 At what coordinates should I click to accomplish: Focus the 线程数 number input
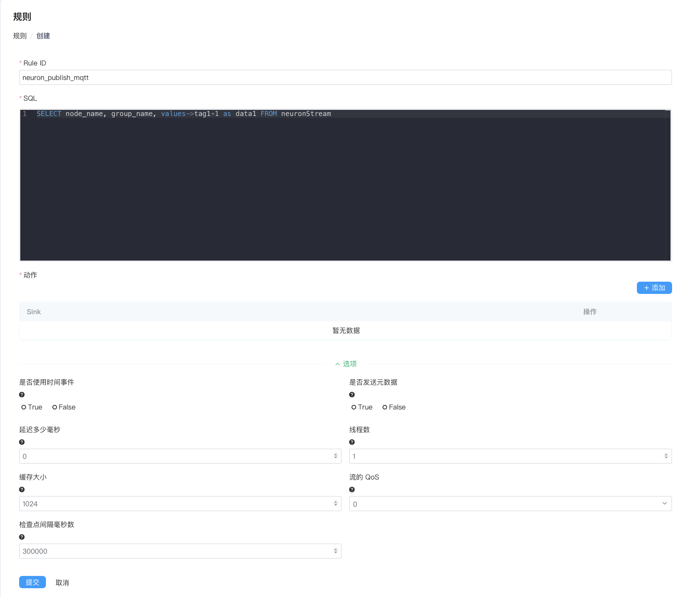(x=510, y=456)
